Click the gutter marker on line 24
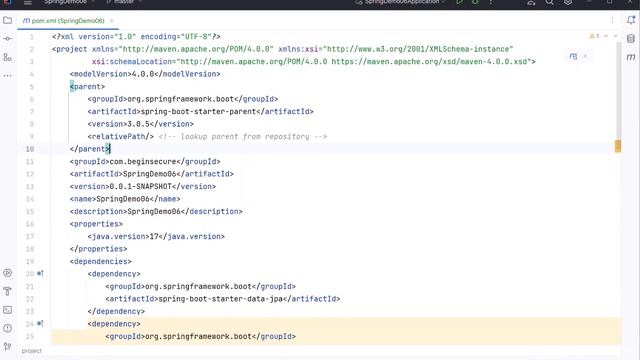Screen dimensions: 640x360 pos(40,324)
